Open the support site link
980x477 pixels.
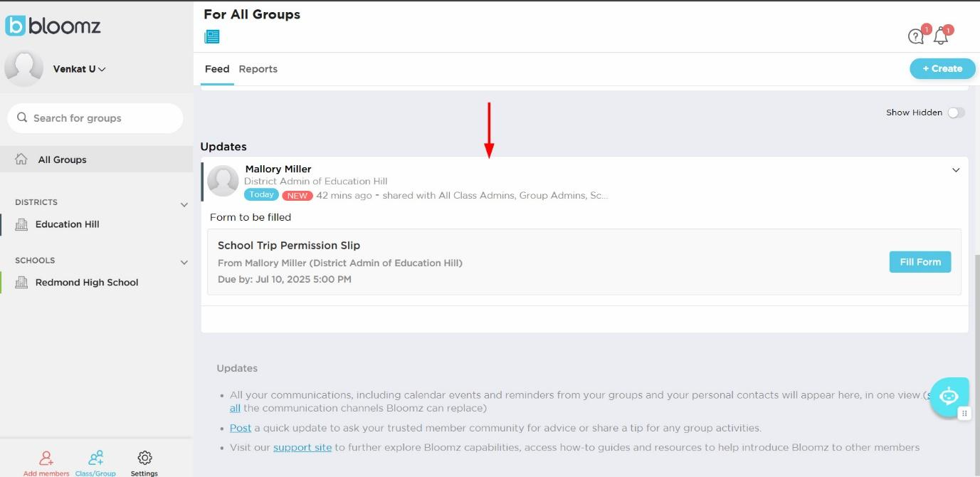click(302, 447)
